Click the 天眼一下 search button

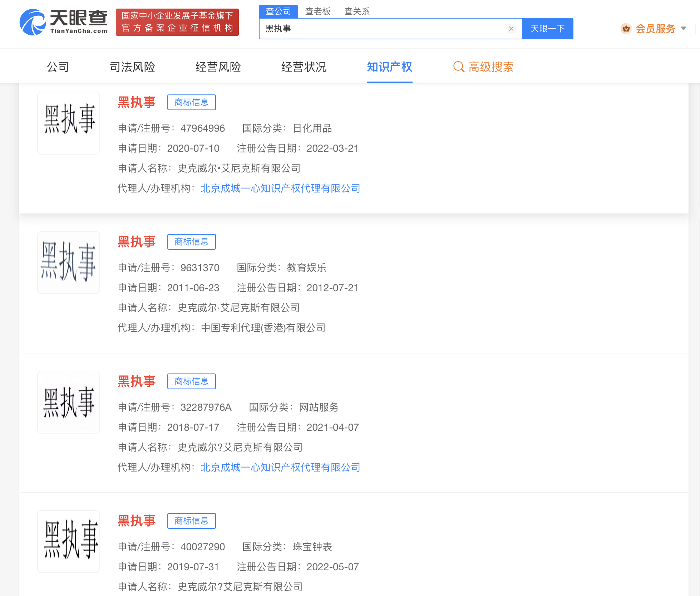[547, 29]
